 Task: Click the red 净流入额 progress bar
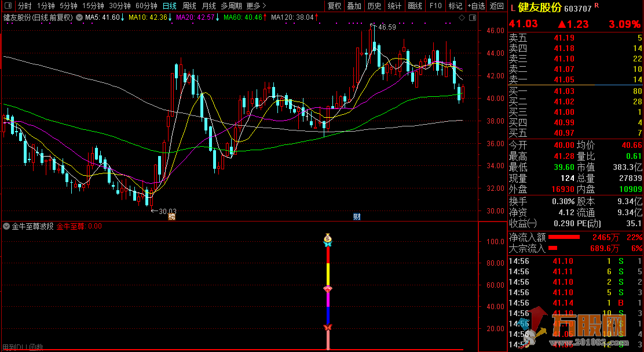pos(563,237)
